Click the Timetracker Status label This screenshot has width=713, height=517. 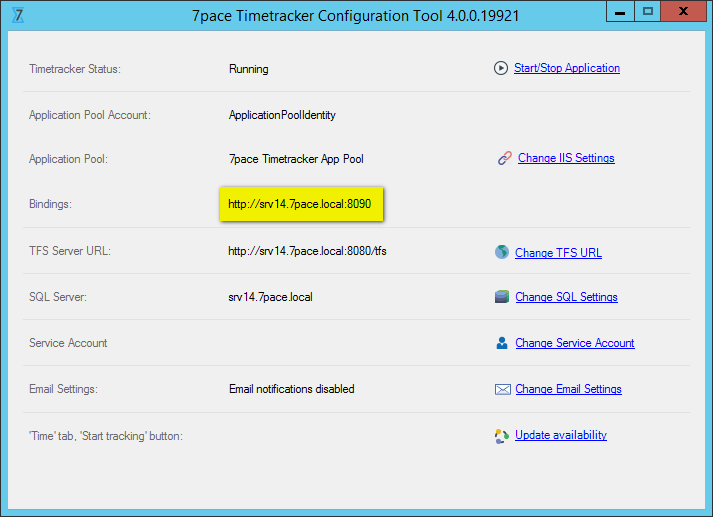point(75,69)
